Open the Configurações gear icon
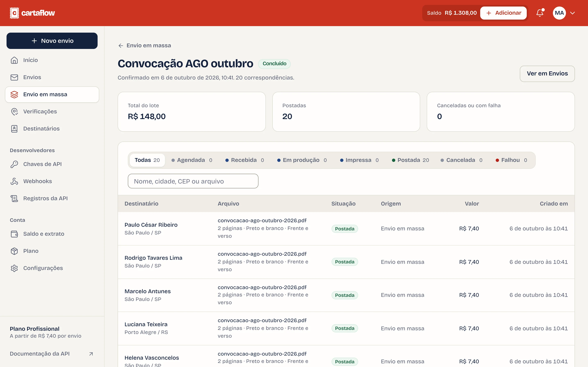 [x=14, y=268]
